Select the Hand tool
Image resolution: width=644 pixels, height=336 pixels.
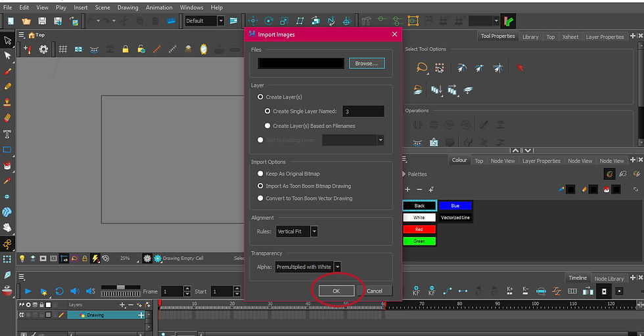[x=7, y=228]
